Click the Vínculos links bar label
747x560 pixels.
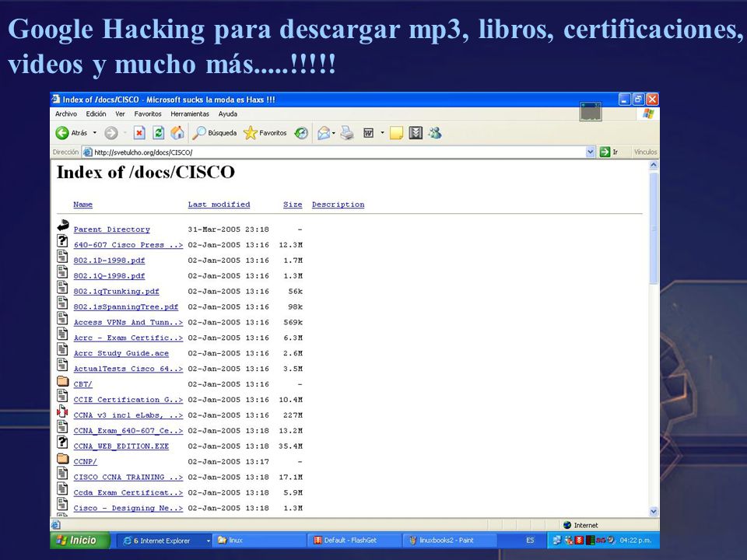pos(645,152)
